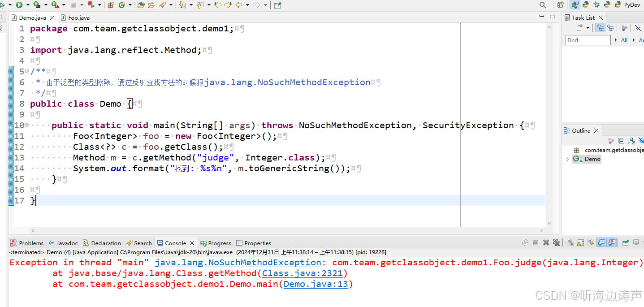644x307 pixels.
Task: Create a new task in the Task List
Action: coord(579,27)
